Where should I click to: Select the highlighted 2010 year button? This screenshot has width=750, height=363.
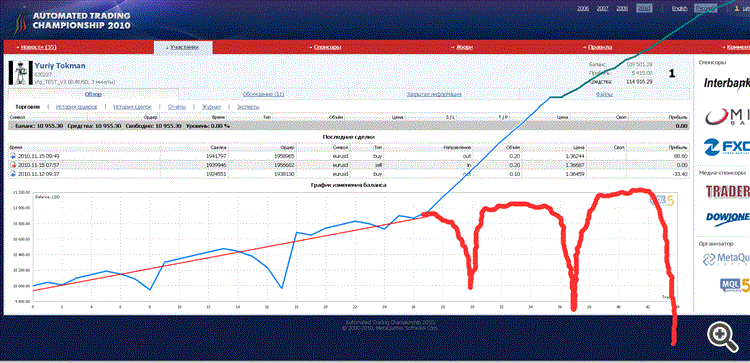pos(644,9)
